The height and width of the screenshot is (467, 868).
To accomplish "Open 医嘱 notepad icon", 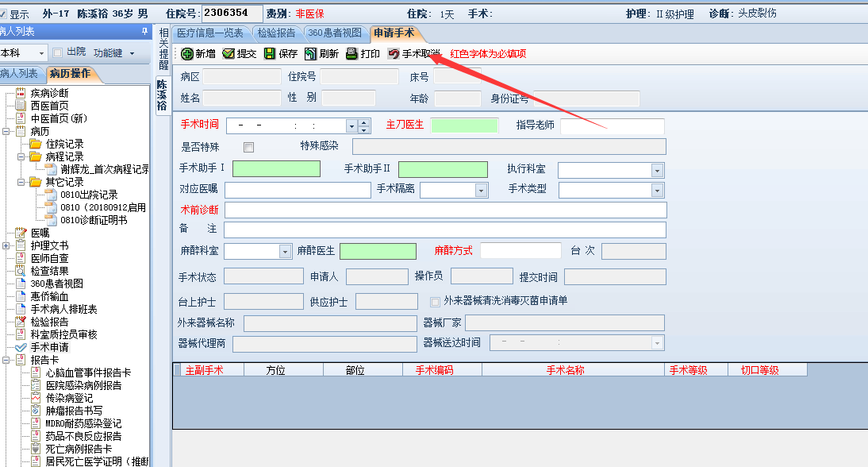I will tap(21, 233).
